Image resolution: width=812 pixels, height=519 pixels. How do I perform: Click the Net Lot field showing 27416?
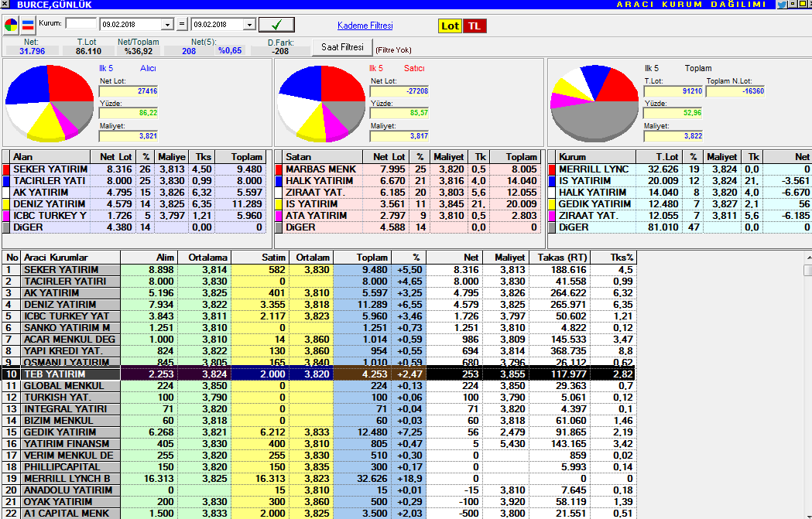point(128,91)
